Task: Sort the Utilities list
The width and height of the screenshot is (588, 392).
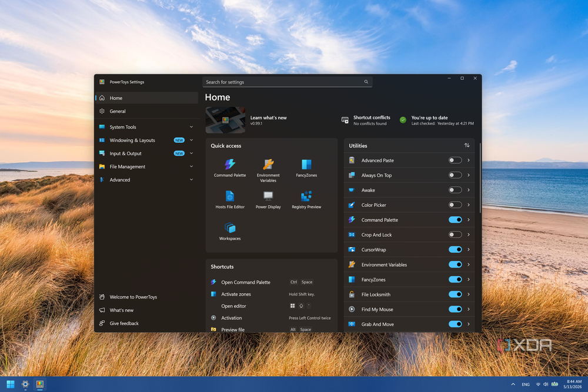Action: [x=467, y=145]
